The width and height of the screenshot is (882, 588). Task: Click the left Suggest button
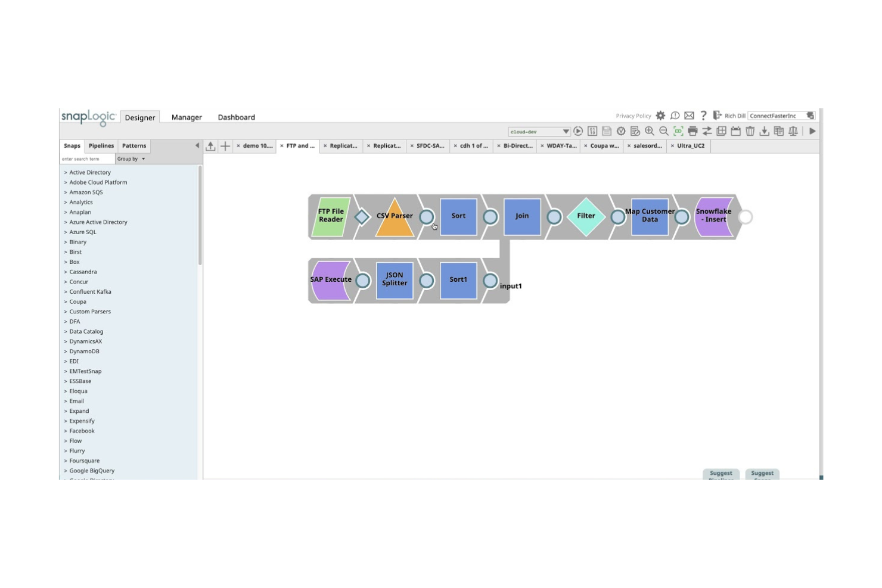pyautogui.click(x=721, y=474)
